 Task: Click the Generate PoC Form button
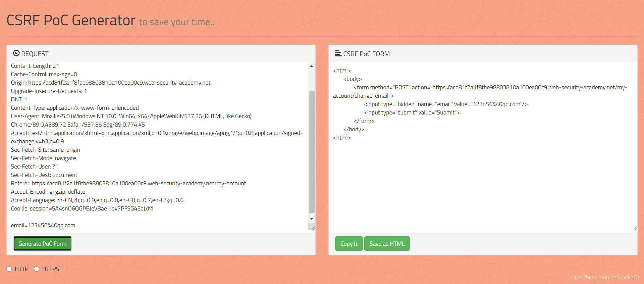[43, 244]
